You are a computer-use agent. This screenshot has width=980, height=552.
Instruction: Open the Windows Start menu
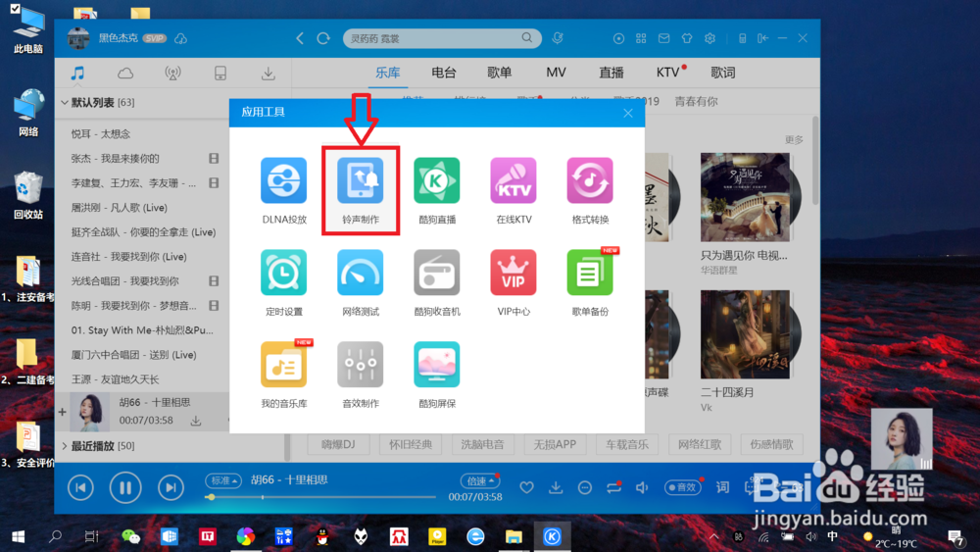[x=18, y=536]
